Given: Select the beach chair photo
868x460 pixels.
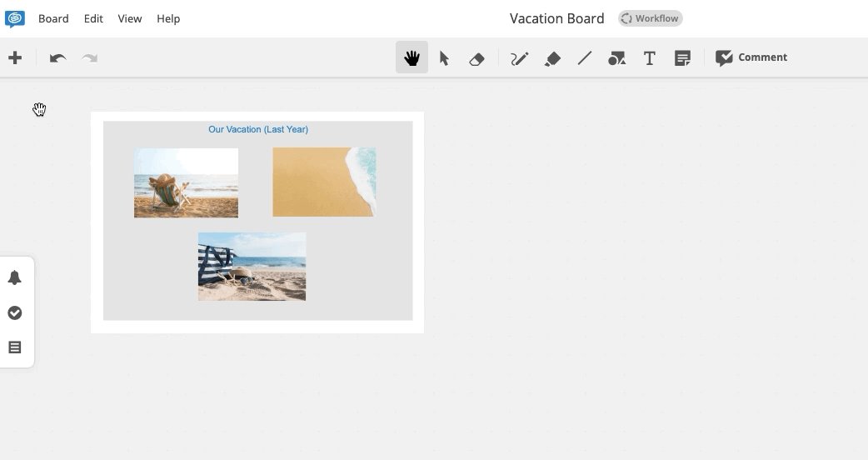Looking at the screenshot, I should click(186, 182).
